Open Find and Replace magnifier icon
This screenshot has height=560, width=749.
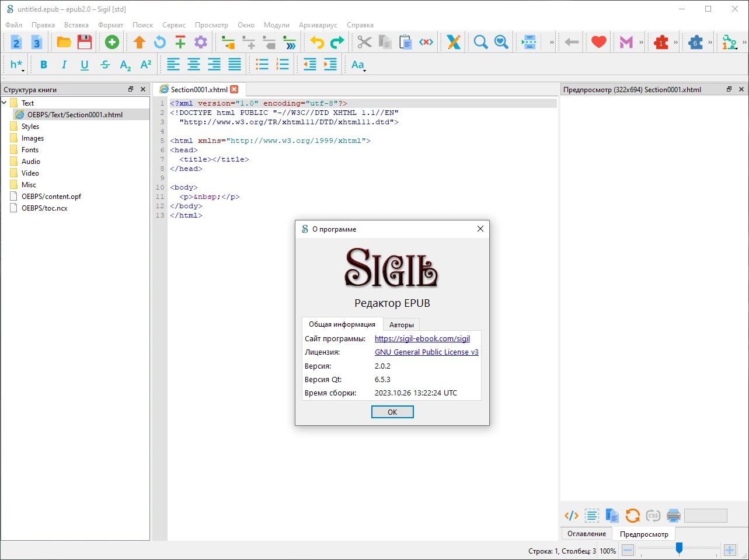pyautogui.click(x=480, y=42)
